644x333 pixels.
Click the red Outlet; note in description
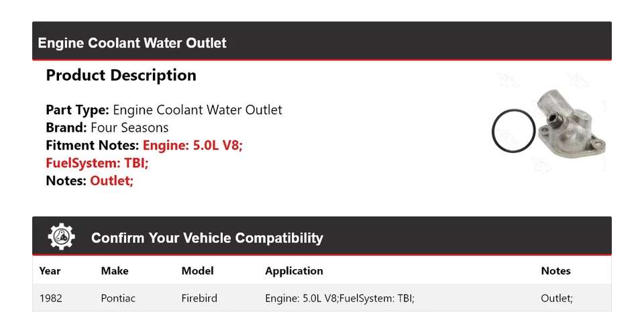tap(111, 181)
